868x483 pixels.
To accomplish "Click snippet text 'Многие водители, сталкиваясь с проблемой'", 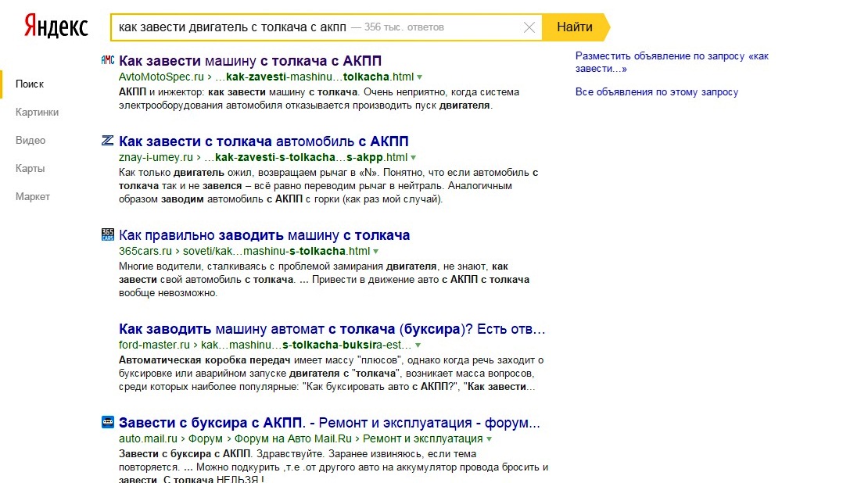I will pyautogui.click(x=251, y=267).
